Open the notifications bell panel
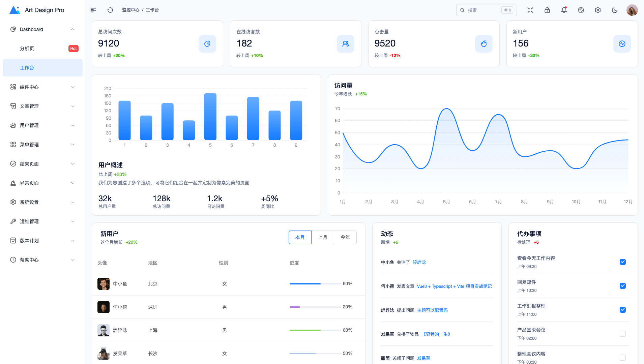The height and width of the screenshot is (364, 644). (x=564, y=10)
